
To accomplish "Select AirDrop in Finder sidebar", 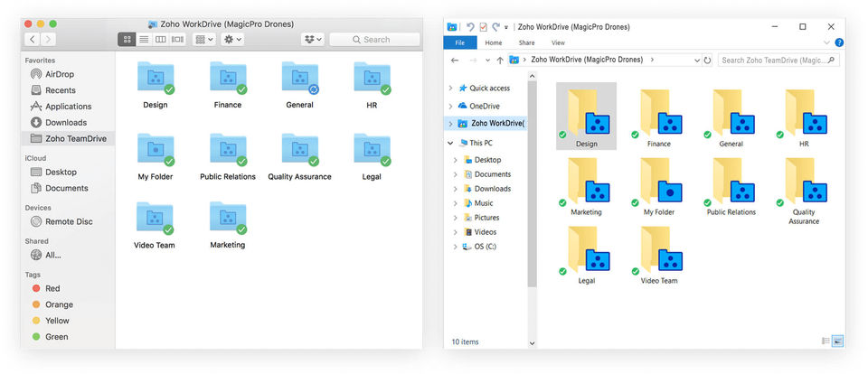I will click(x=60, y=74).
